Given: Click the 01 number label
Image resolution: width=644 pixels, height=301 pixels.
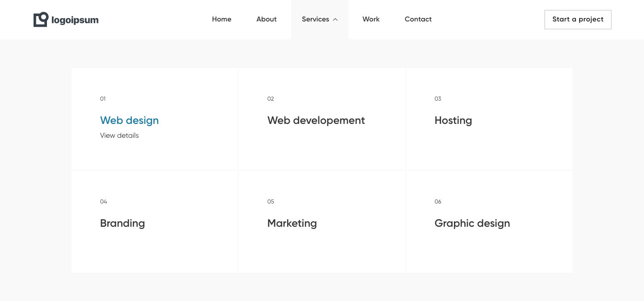Looking at the screenshot, I should click(103, 99).
